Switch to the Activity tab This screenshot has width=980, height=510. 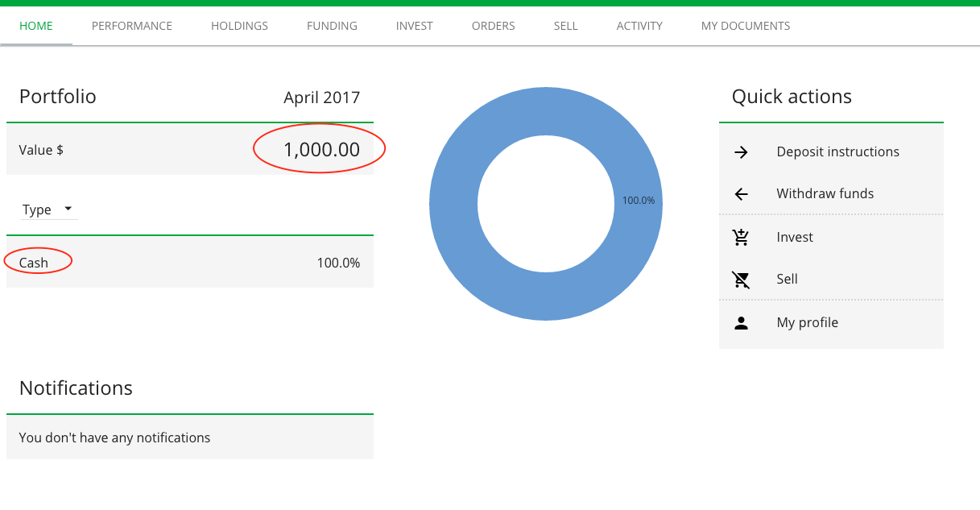639,26
